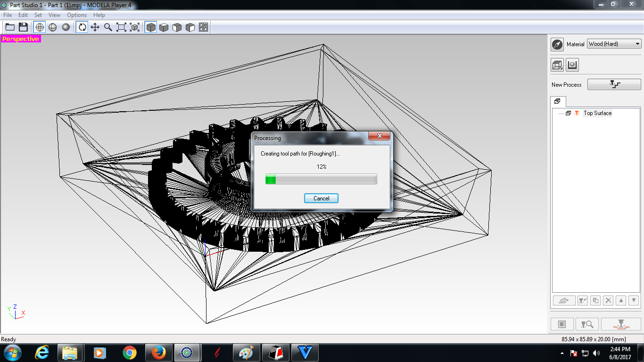Viewport: 644px width, 362px height.
Task: Move the selected process down
Action: 634,300
